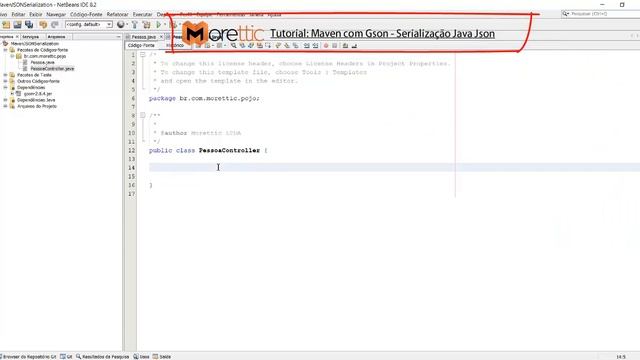Switch to the Serviços panel tab

pyautogui.click(x=31, y=37)
